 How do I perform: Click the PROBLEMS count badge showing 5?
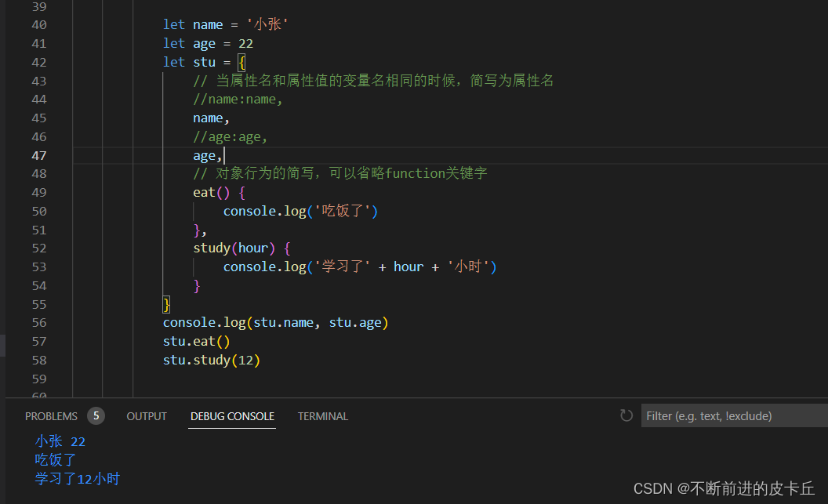tap(96, 415)
